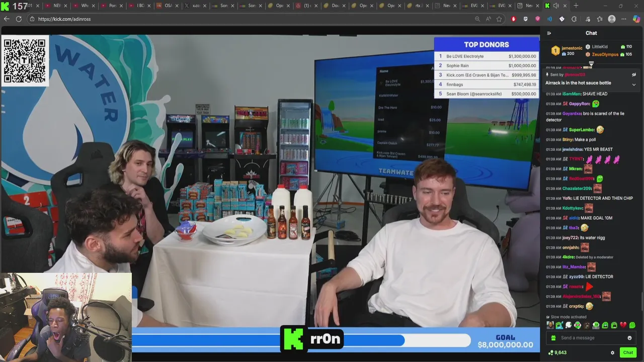Open the browser settings and more menu

click(x=624, y=19)
